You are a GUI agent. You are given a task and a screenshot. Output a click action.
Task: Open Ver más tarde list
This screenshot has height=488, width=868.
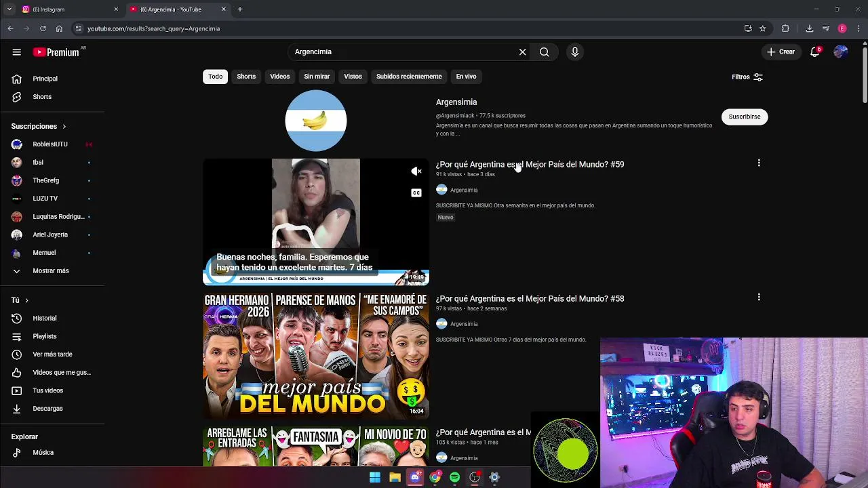click(x=52, y=354)
